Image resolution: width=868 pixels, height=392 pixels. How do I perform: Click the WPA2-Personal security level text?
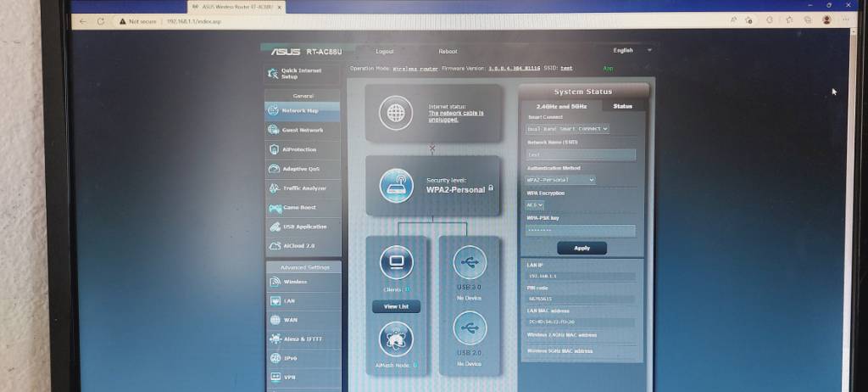(455, 189)
